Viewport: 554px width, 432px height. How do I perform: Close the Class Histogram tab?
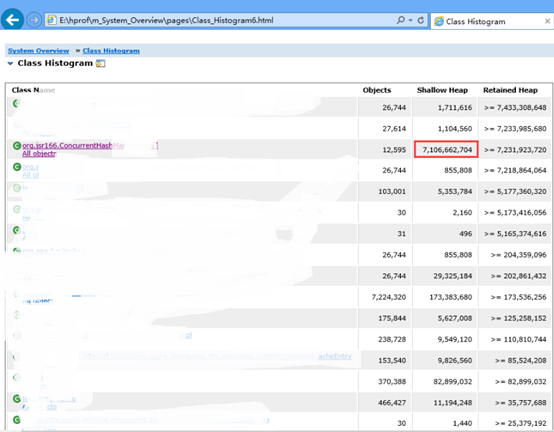coord(547,22)
